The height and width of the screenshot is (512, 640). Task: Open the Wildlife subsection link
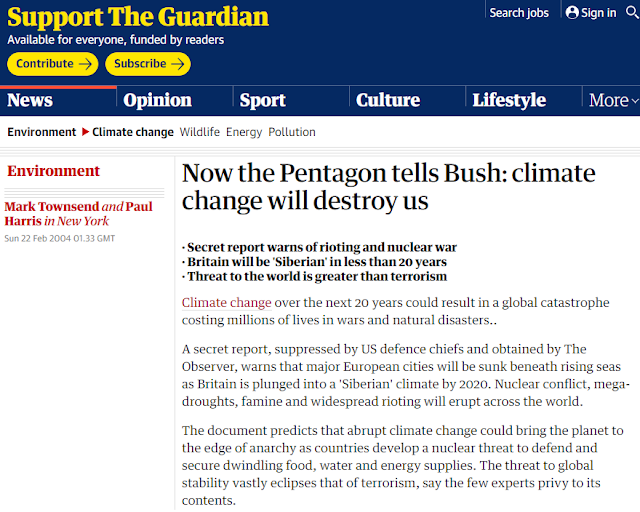pyautogui.click(x=200, y=132)
